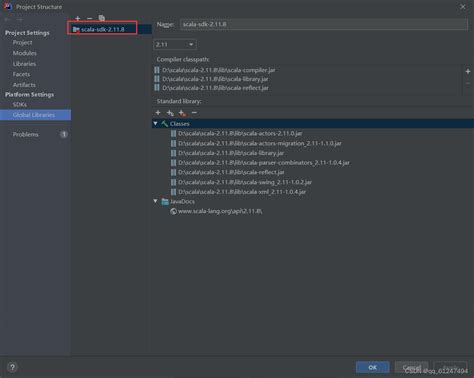Viewport: 474px width, 378px height.
Task: Open Project settings page
Action: [22, 42]
